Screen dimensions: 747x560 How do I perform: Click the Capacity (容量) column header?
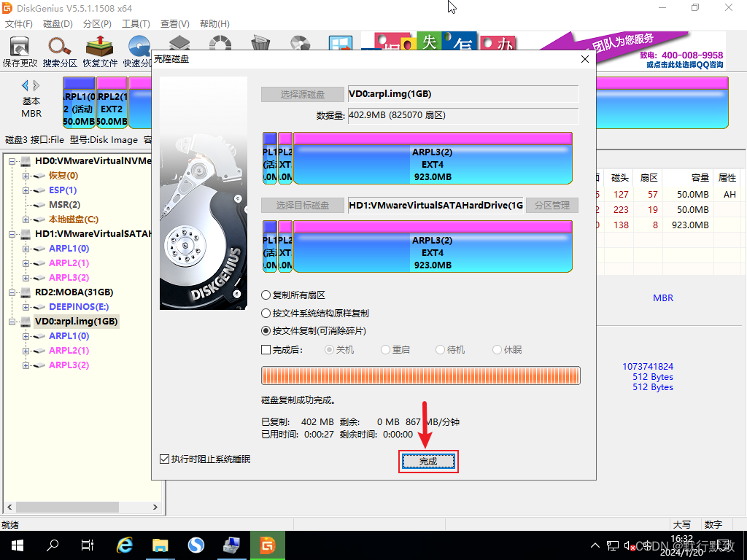(688, 178)
